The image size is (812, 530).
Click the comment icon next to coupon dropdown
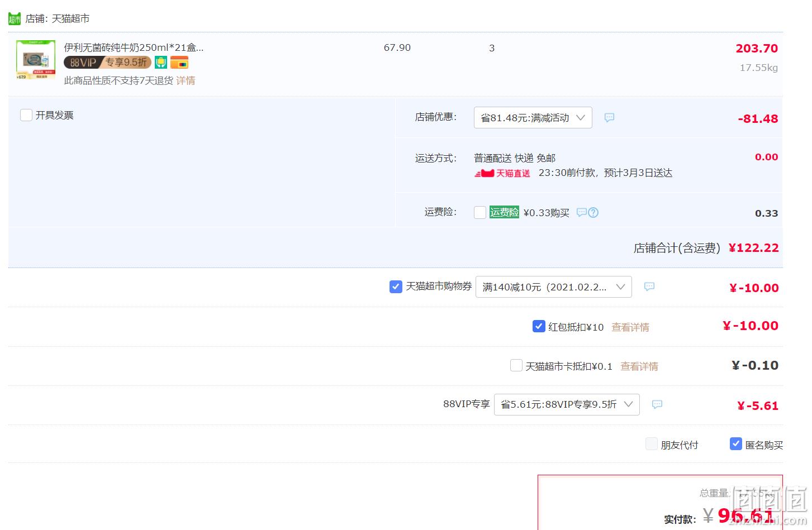[649, 287]
